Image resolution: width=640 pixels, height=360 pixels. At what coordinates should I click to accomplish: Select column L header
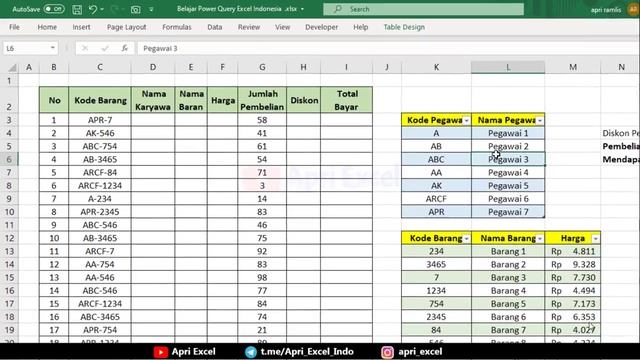click(508, 67)
